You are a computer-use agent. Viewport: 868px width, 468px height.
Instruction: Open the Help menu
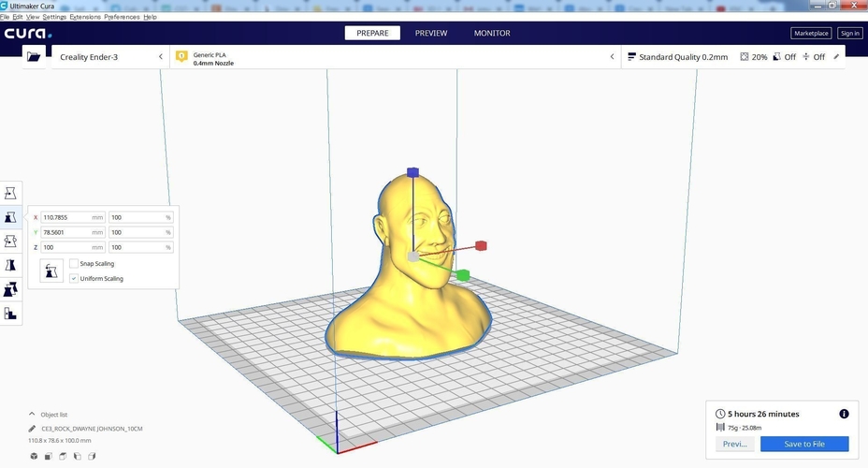click(x=150, y=17)
